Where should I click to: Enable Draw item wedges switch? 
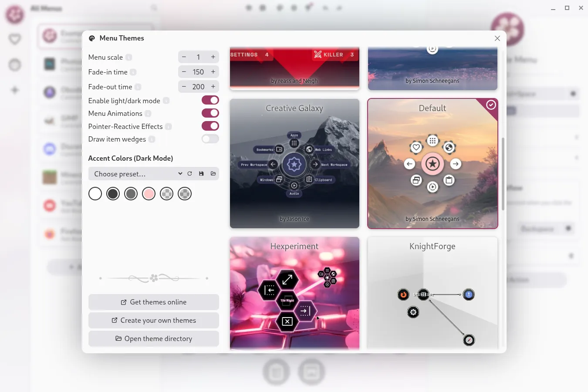tap(210, 139)
